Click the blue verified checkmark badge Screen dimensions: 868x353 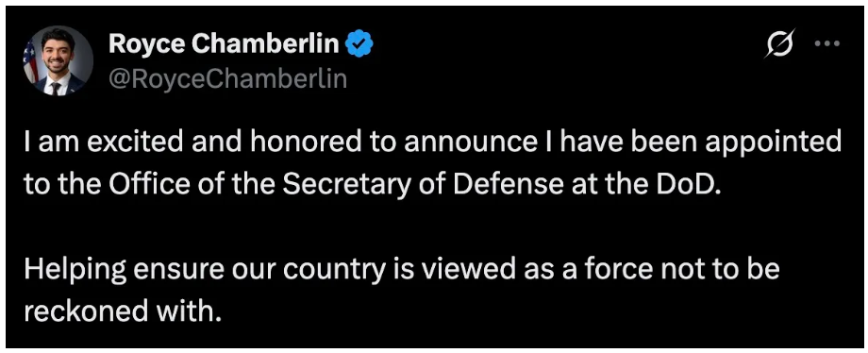point(359,44)
